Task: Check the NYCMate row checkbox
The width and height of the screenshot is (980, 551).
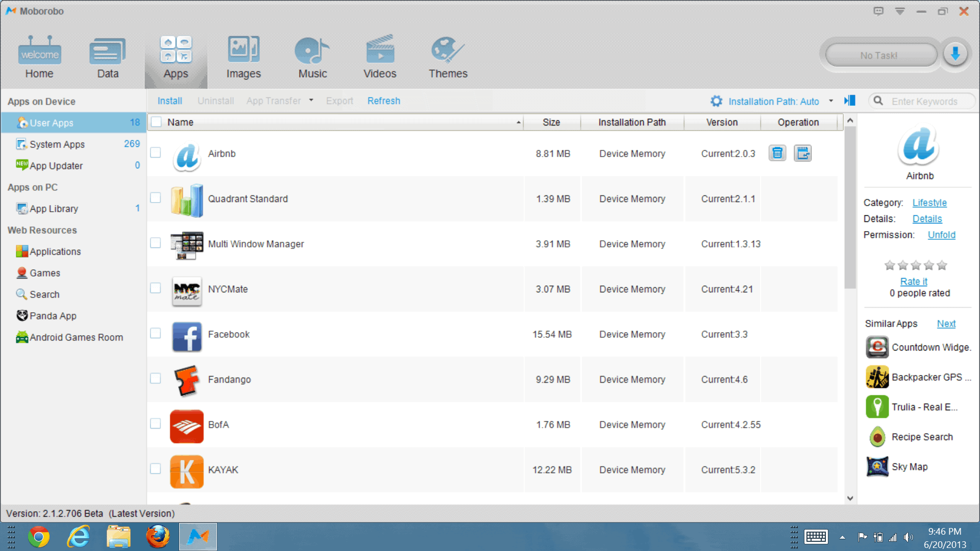Action: 156,288
